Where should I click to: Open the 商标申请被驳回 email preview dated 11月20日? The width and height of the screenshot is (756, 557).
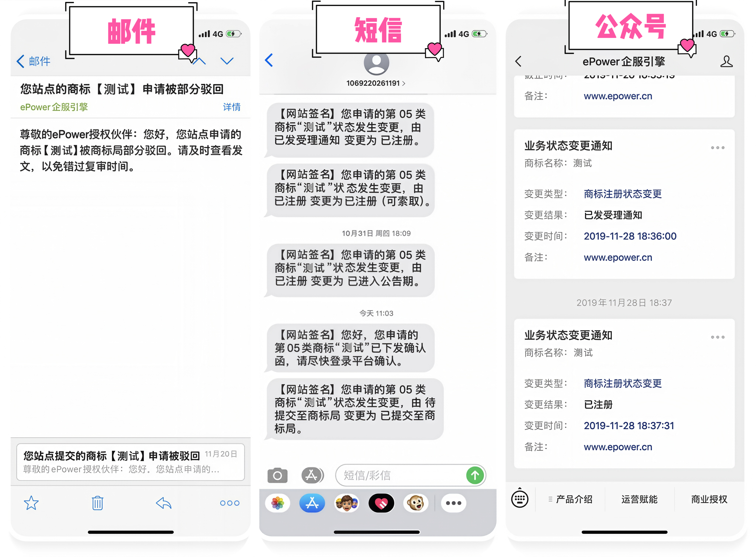pyautogui.click(x=130, y=462)
